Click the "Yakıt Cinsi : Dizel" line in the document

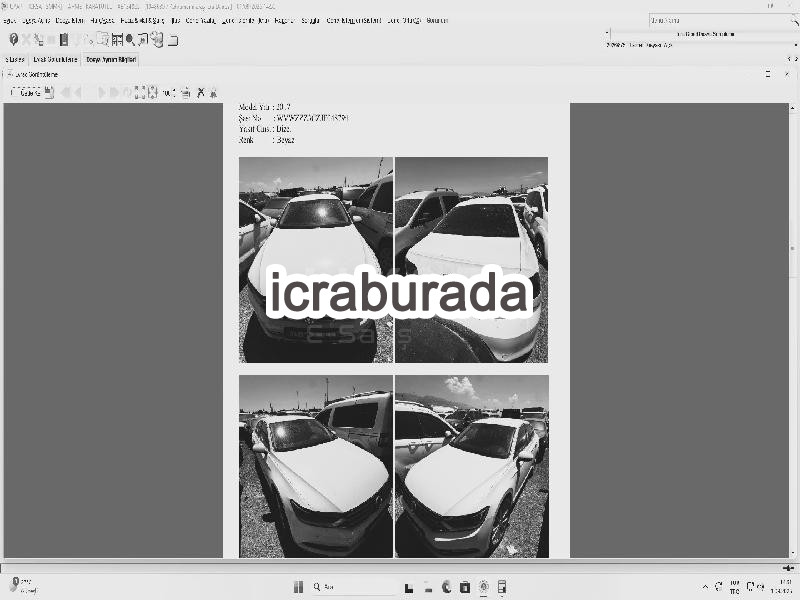tap(265, 129)
